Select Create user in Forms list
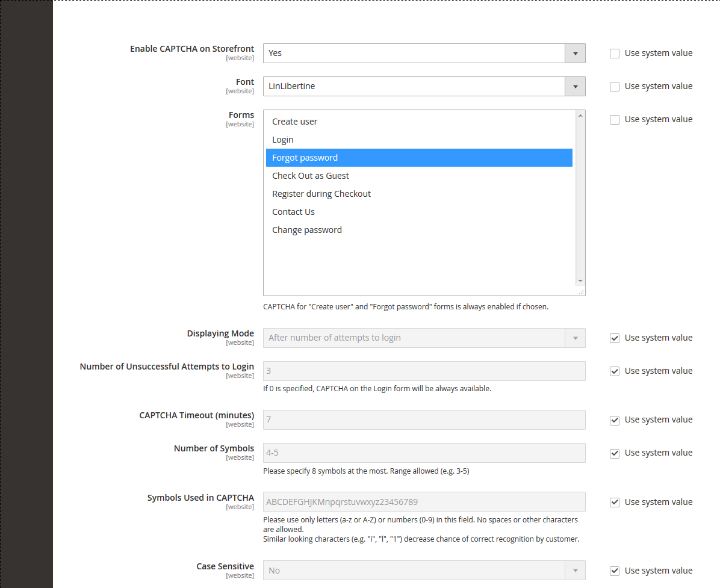 419,122
